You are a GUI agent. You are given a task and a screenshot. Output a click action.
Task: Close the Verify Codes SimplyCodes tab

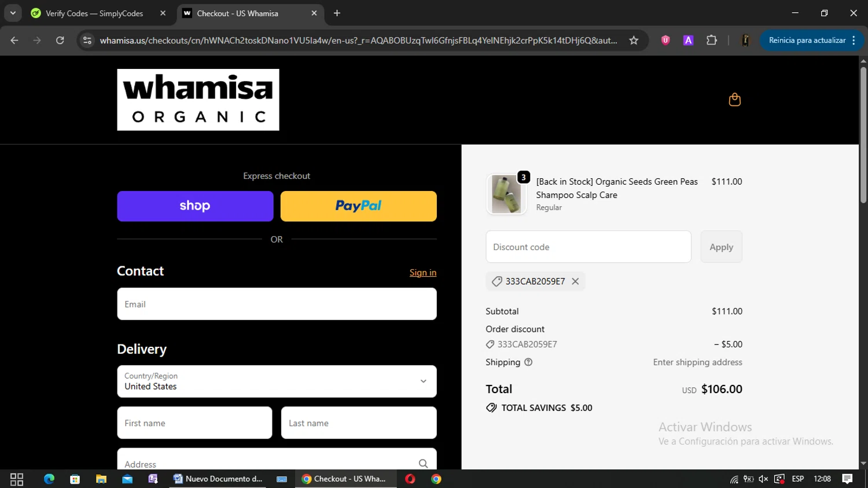click(x=163, y=13)
